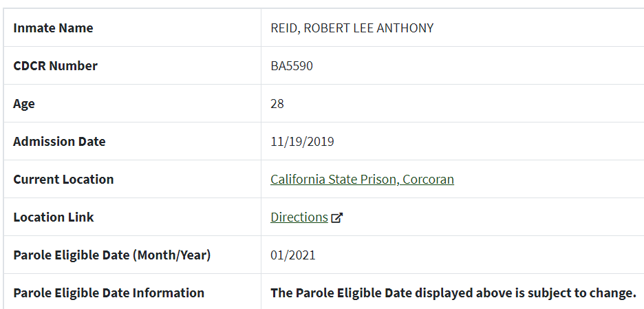Click the Admission Date row label
This screenshot has width=644, height=309.
tap(59, 142)
